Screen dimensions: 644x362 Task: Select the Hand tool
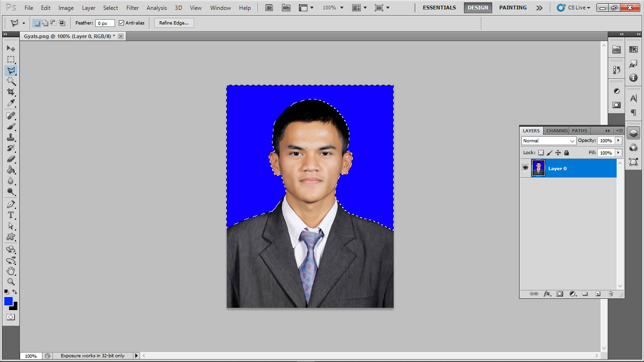click(11, 271)
